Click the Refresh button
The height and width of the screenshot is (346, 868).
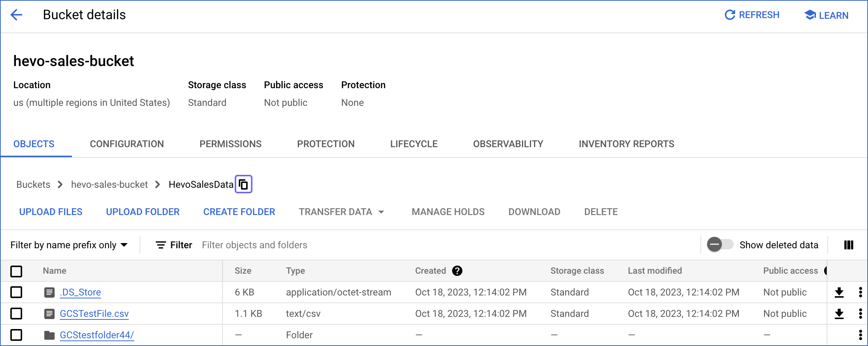pyautogui.click(x=752, y=15)
